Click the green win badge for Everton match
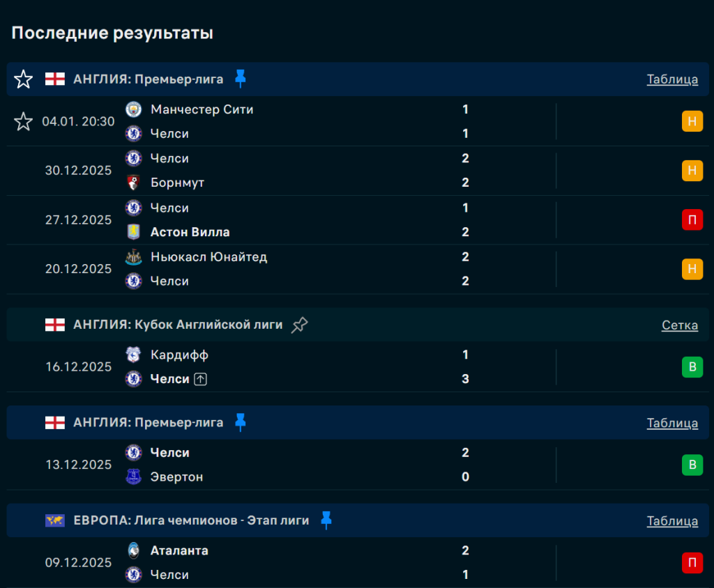 (x=692, y=465)
